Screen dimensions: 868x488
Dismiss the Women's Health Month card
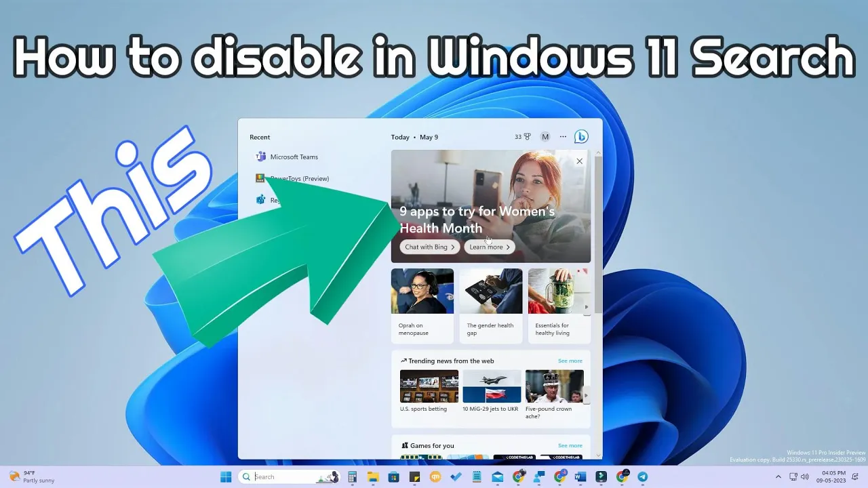click(x=579, y=161)
